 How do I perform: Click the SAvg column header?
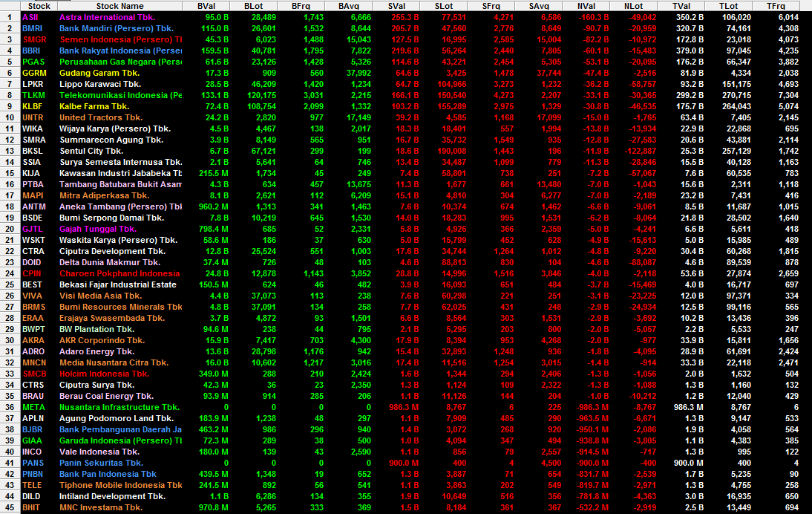click(539, 6)
